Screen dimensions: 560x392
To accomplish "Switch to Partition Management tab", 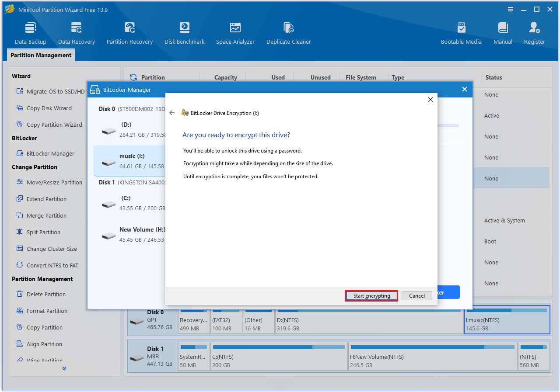I will tap(41, 55).
